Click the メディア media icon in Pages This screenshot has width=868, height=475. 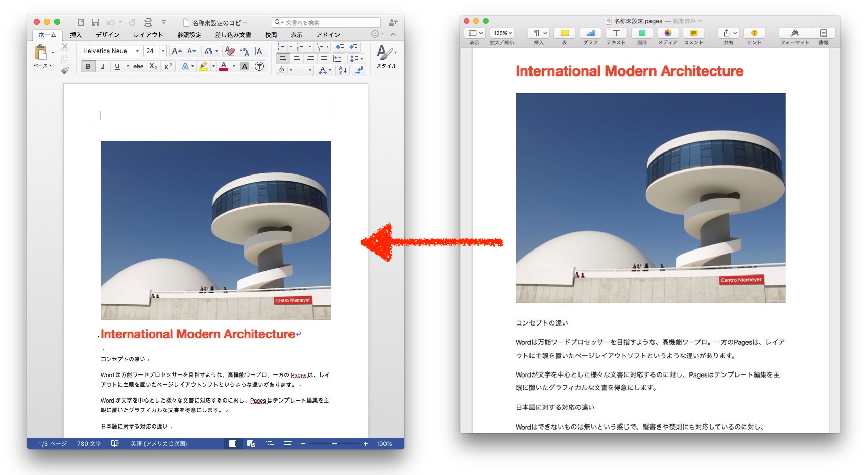coord(667,33)
